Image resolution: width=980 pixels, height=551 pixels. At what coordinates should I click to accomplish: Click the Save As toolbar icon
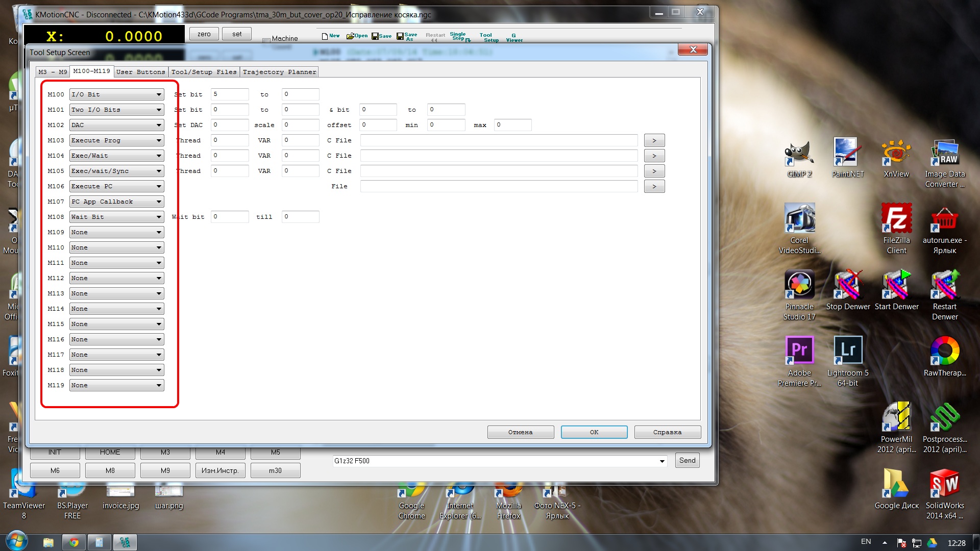[x=407, y=36]
